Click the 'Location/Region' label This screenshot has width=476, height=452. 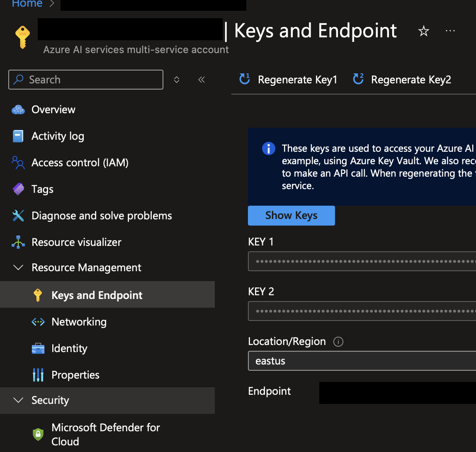click(x=287, y=342)
